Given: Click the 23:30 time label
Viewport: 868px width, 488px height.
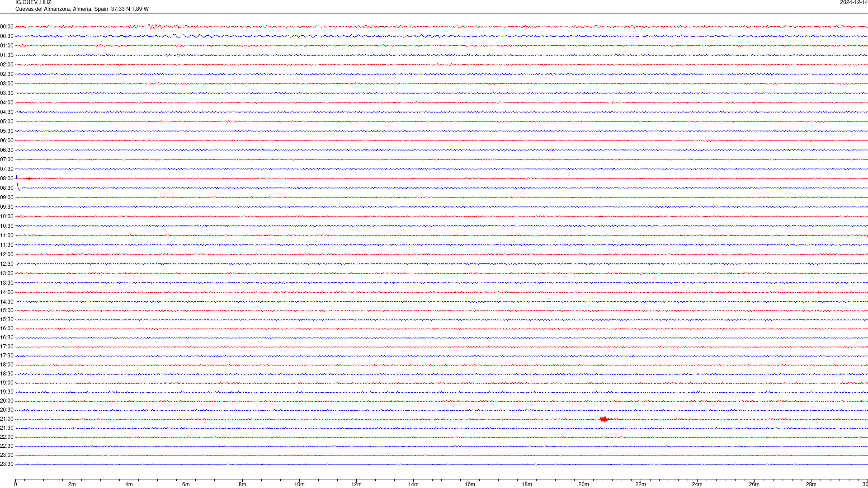Looking at the screenshot, I should (7, 464).
